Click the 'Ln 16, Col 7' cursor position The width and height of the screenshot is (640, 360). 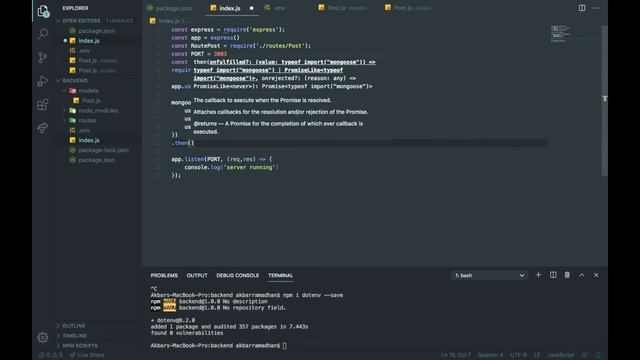[456, 355]
